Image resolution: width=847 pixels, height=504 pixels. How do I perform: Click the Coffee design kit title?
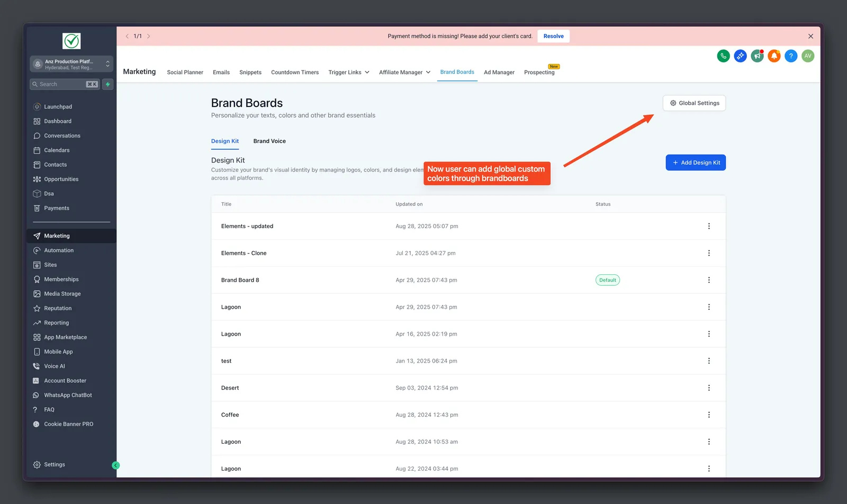230,415
